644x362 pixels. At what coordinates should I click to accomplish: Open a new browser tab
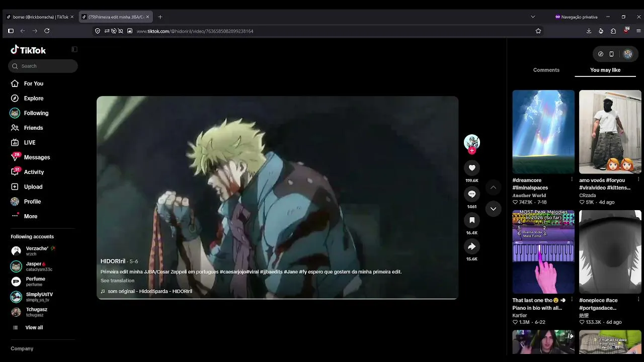160,17
